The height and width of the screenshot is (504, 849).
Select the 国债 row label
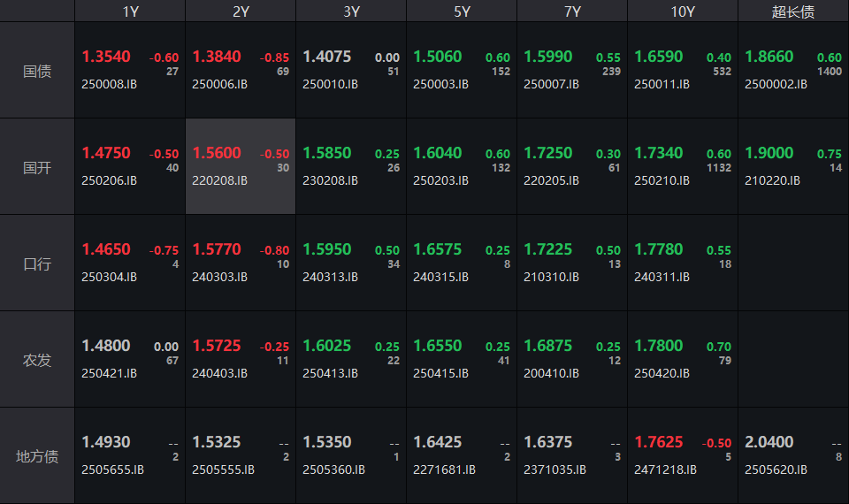[37, 71]
